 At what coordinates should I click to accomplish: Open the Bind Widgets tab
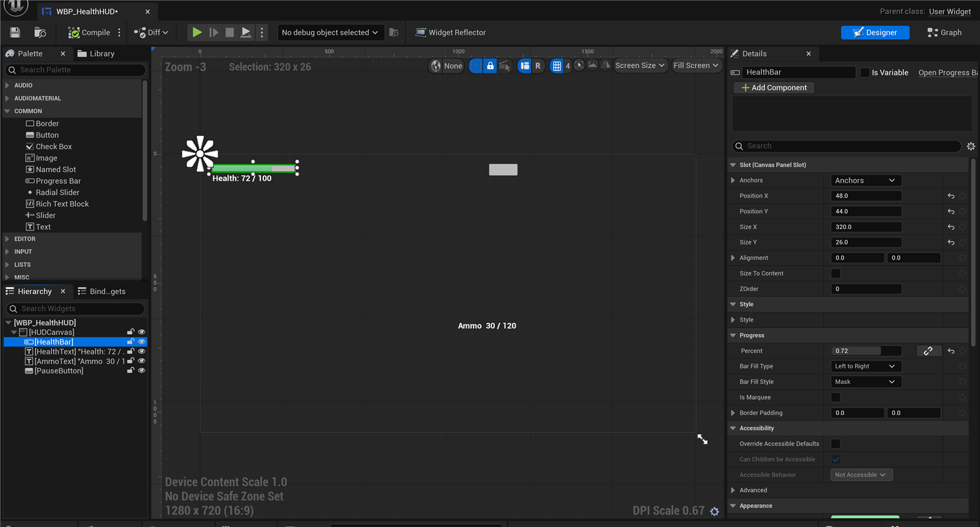coord(102,291)
